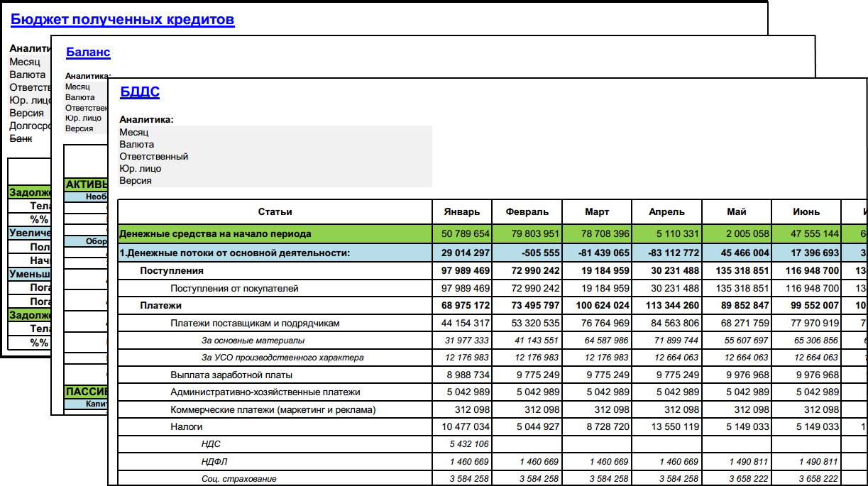
Task: Select 'Ответственный' filter in the БДДС sheet
Action: (x=154, y=156)
